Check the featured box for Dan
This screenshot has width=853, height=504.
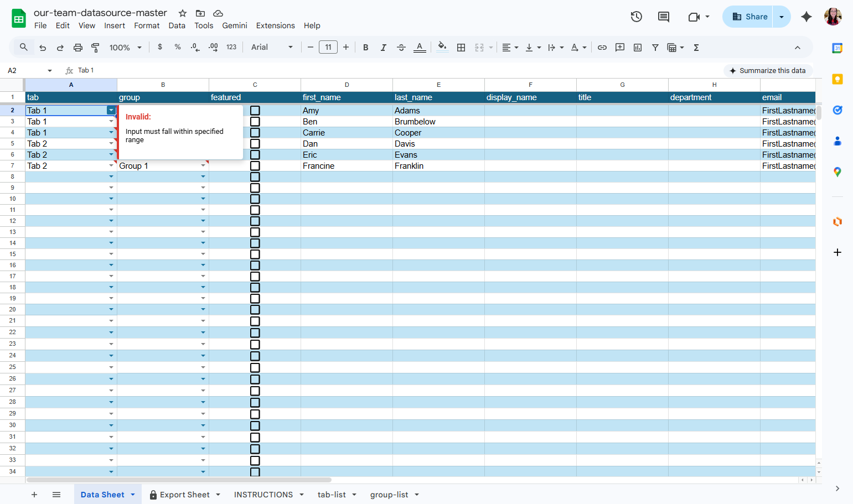coord(255,144)
